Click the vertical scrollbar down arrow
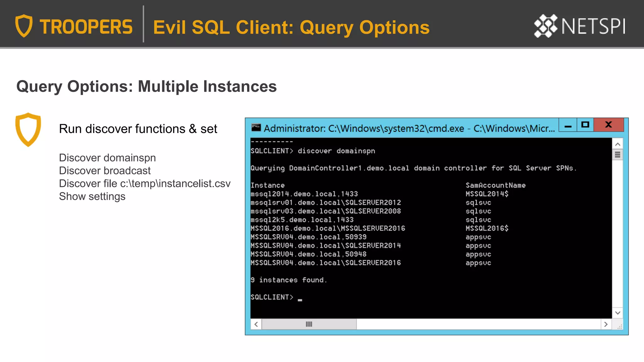The image size is (644, 362). [618, 313]
